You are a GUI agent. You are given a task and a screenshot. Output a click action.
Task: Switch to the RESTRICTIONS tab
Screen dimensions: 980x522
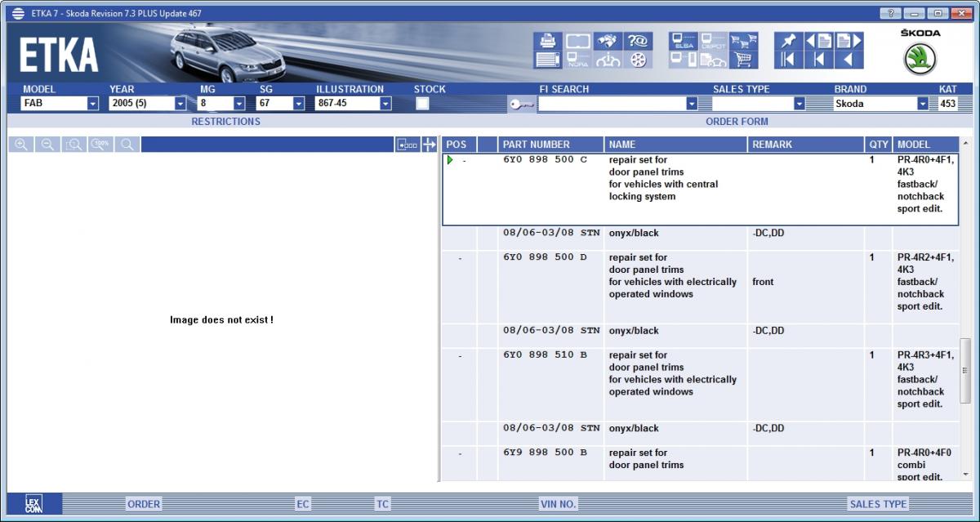coord(225,122)
